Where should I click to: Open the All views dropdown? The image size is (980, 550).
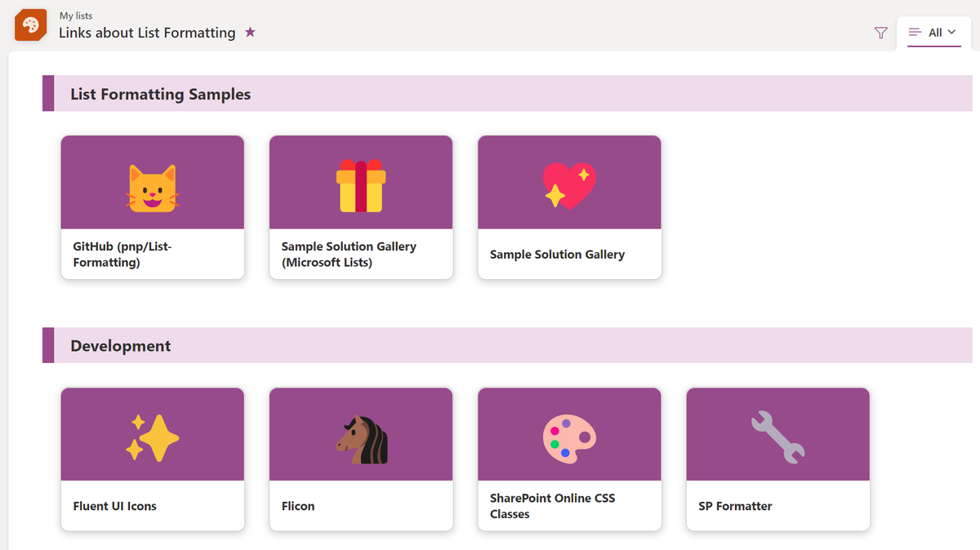934,33
